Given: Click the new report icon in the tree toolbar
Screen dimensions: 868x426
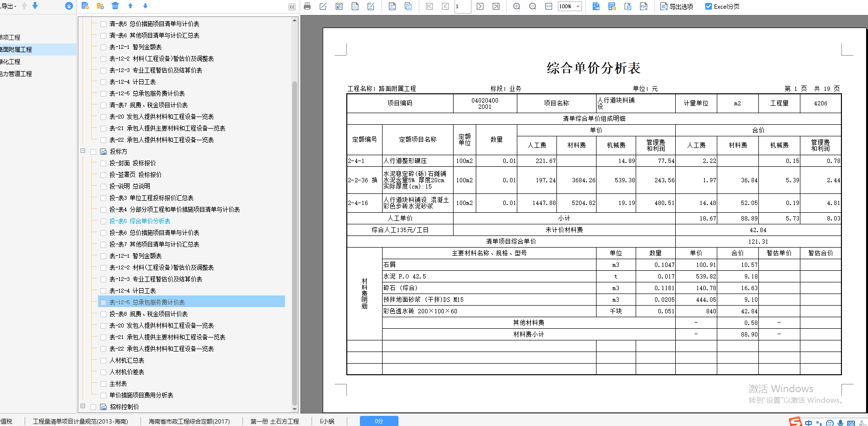Looking at the screenshot, I should tap(85, 6).
